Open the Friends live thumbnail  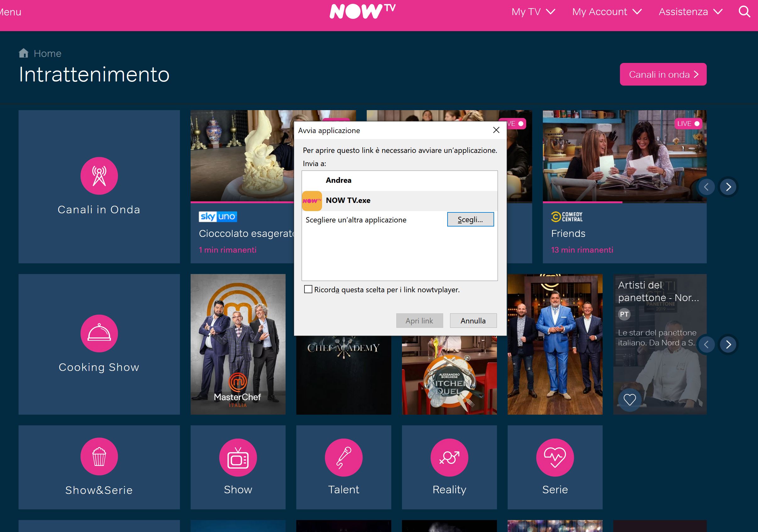(624, 155)
